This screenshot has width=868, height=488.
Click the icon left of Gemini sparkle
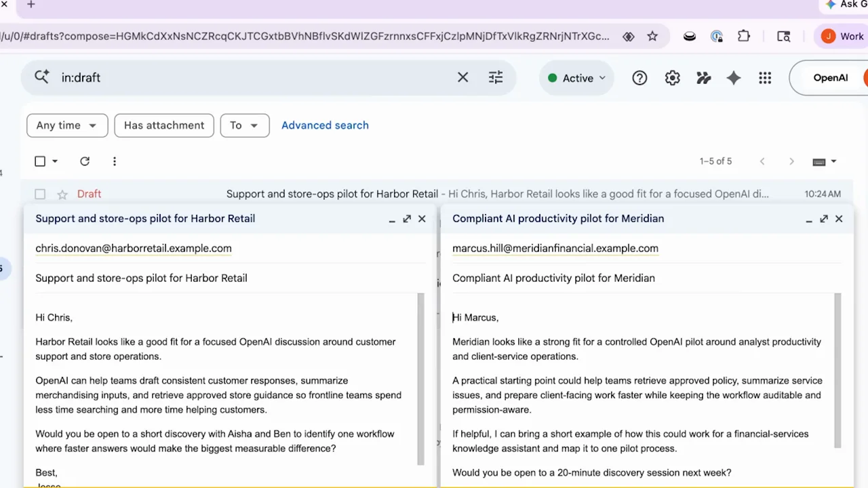[703, 78]
